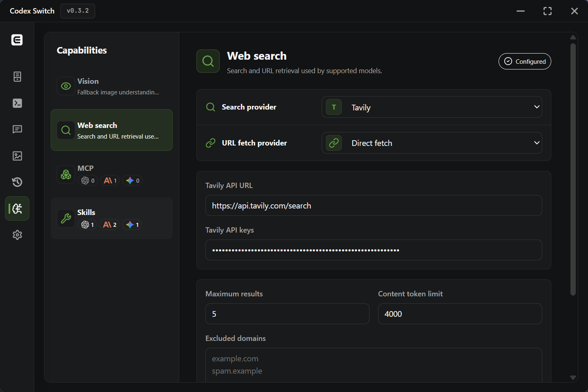Focus the Excluded domains text area
Viewport: 588px width, 392px height.
click(374, 365)
